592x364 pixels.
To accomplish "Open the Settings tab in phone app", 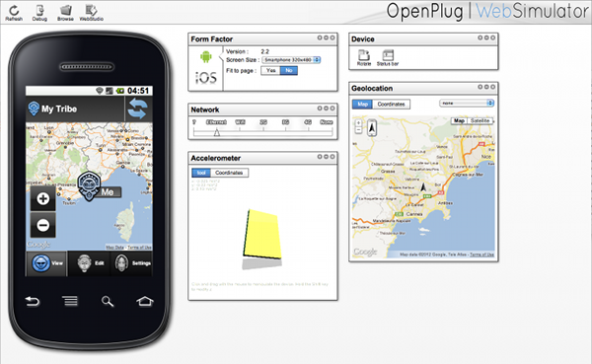I will [x=132, y=263].
